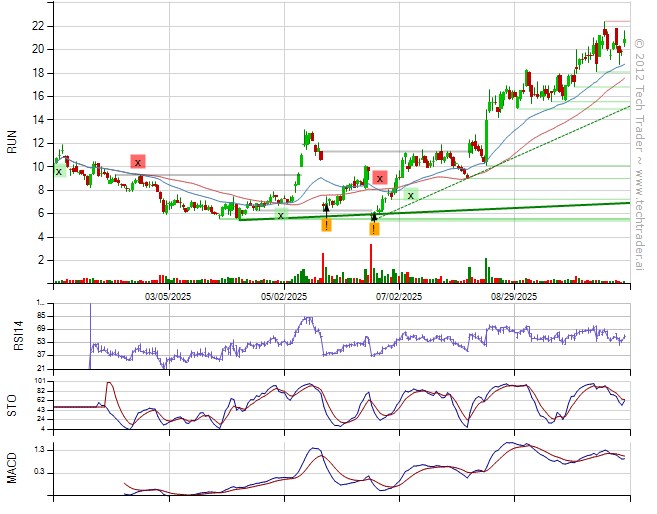Screen dimensions: 657x514
Task: Click the red x marker near 03/05/2025
Action: pyautogui.click(x=138, y=161)
